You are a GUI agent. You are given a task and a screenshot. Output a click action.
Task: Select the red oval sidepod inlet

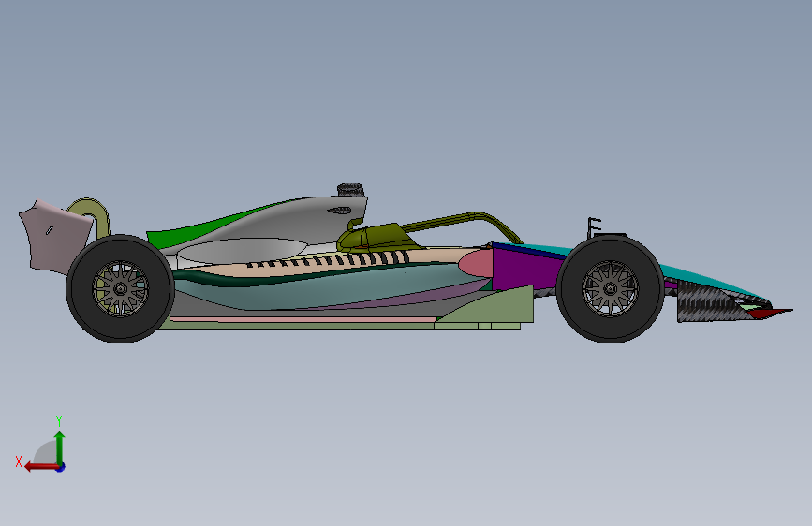tap(476, 263)
